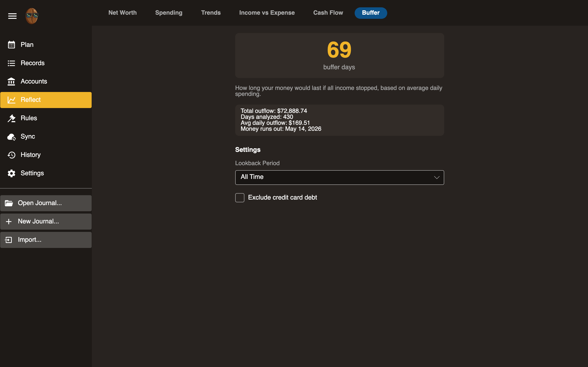
Task: Open History via clock icon
Action: (x=11, y=155)
